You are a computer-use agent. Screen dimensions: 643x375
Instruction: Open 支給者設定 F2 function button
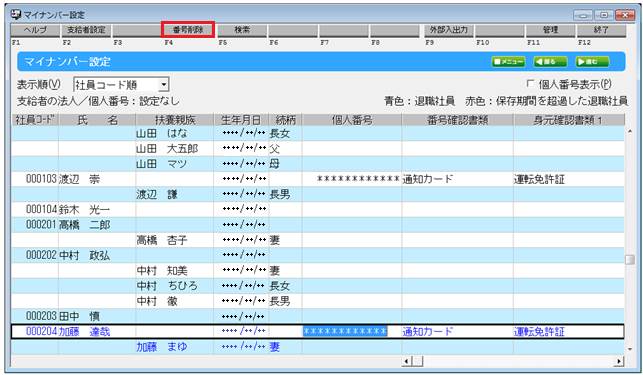coord(86,30)
